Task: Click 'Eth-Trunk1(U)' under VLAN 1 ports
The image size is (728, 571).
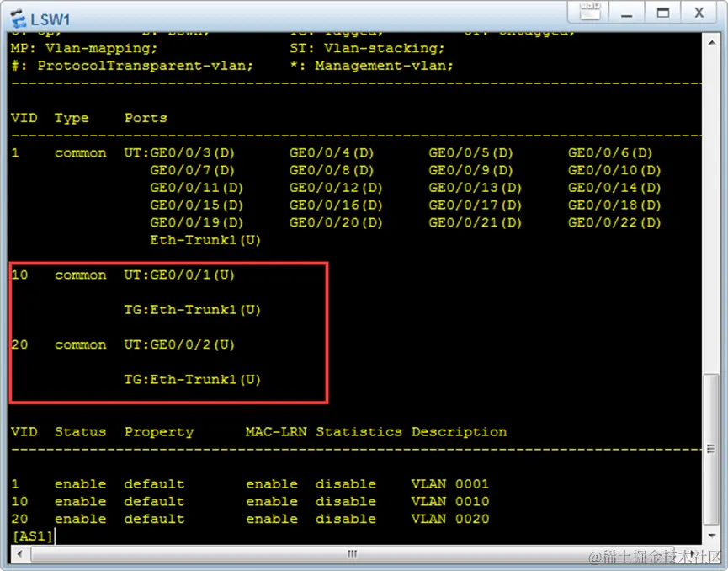Action: click(x=205, y=240)
